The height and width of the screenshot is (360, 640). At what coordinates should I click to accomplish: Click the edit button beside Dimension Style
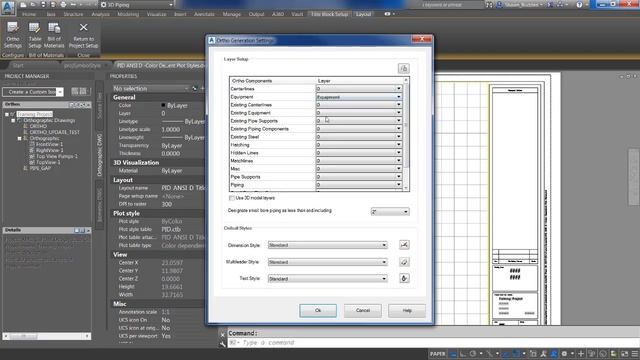tap(404, 245)
